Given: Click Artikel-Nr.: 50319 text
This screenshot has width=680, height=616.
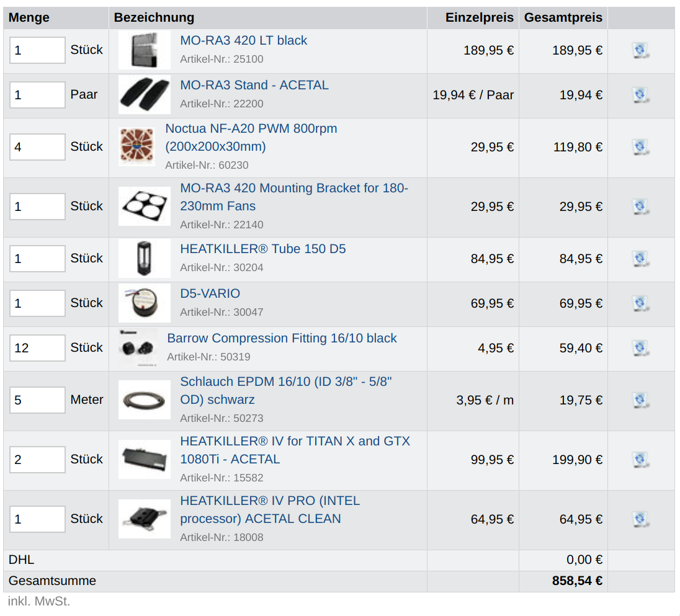Looking at the screenshot, I should (x=208, y=357).
